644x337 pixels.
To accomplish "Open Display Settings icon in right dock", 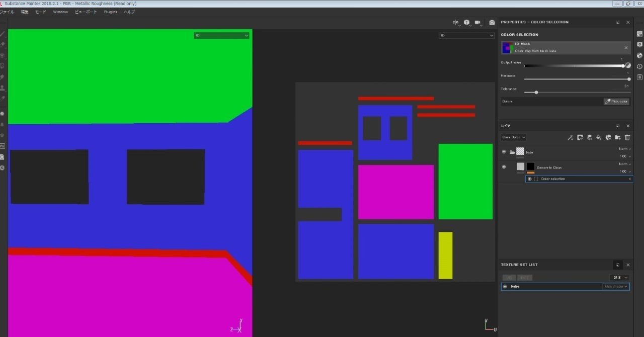I will (639, 44).
